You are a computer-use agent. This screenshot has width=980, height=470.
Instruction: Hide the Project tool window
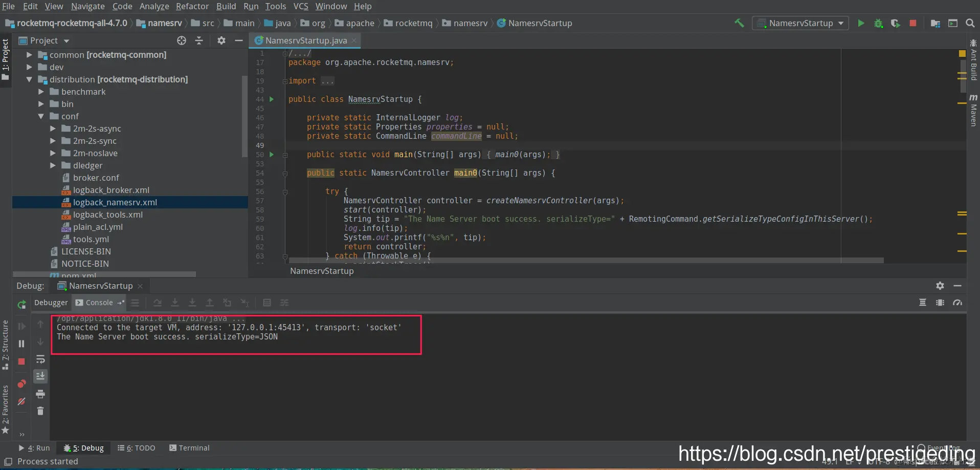pos(238,40)
